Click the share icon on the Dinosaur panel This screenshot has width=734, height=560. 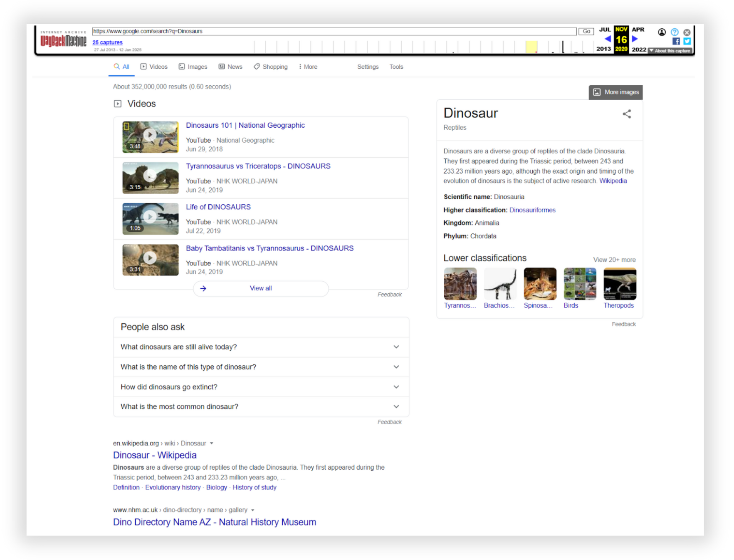[x=627, y=114]
